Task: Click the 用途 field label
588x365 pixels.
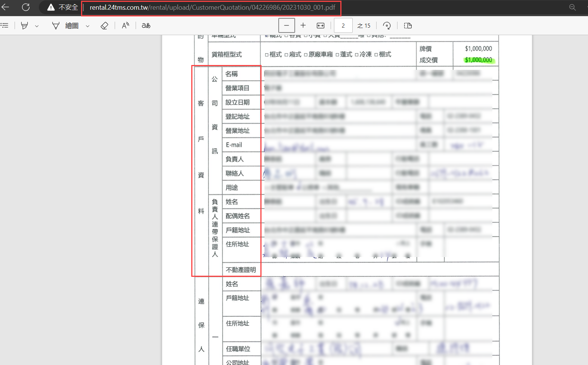Action: coord(232,188)
